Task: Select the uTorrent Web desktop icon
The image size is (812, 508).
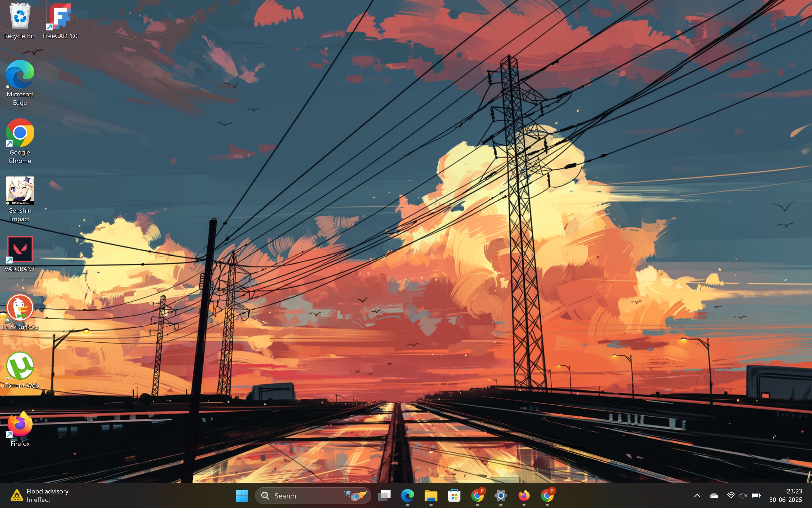Action: click(20, 371)
